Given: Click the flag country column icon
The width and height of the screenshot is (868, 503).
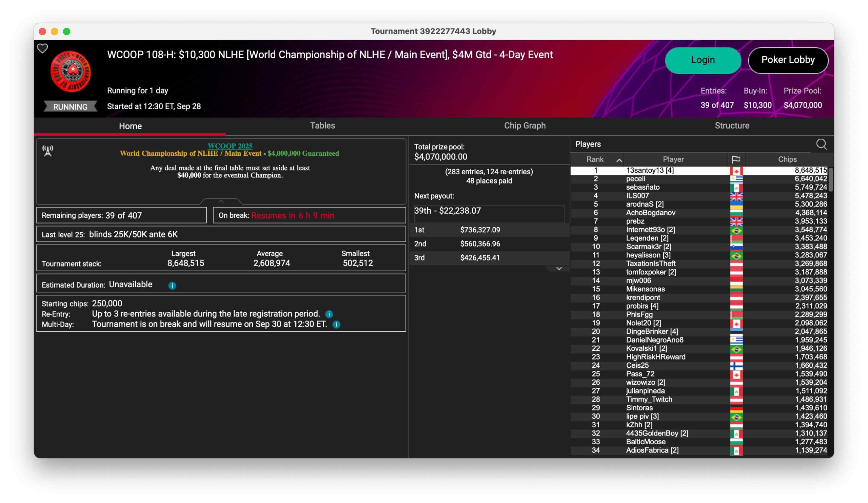Looking at the screenshot, I should tap(736, 159).
